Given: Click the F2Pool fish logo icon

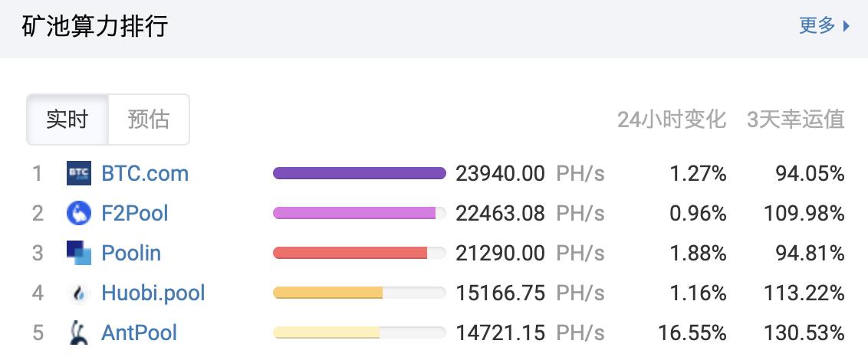Looking at the screenshot, I should tap(79, 213).
